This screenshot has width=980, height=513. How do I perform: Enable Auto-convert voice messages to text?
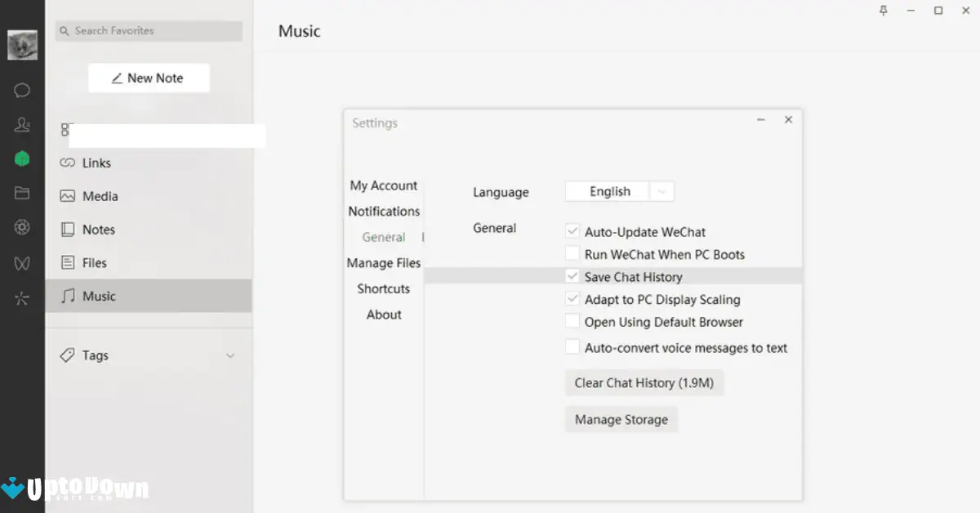tap(572, 347)
